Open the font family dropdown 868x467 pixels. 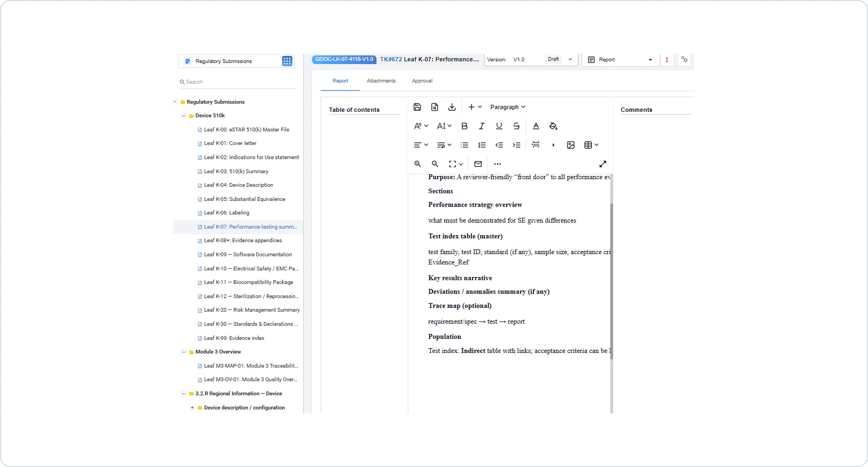coord(421,126)
